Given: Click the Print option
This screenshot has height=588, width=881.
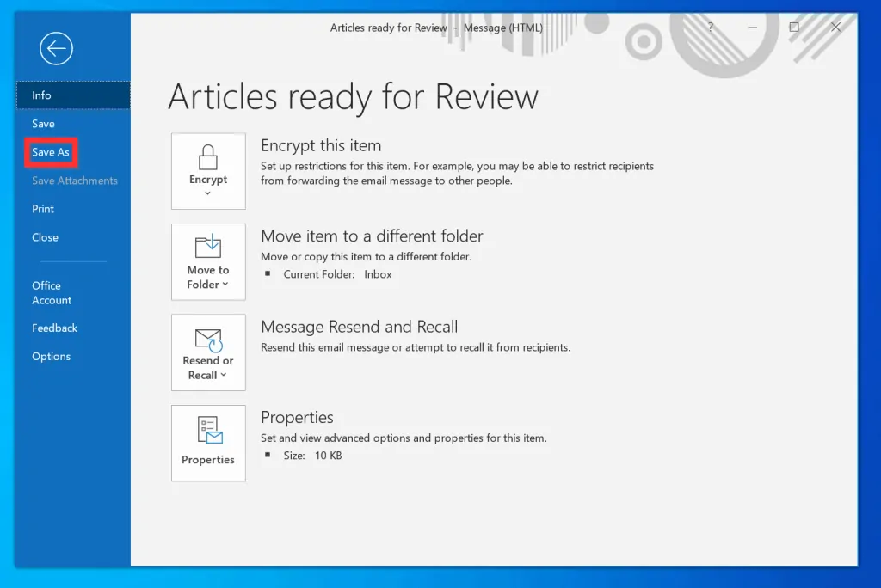Looking at the screenshot, I should pos(44,208).
